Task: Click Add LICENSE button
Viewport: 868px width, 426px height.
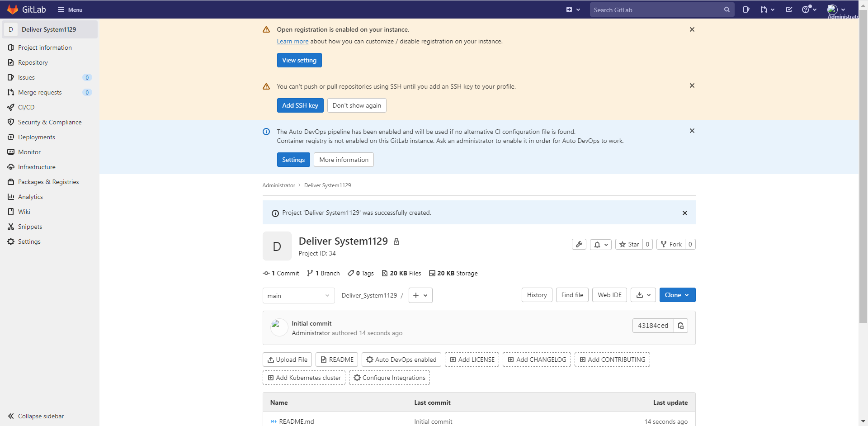Action: [x=472, y=360]
